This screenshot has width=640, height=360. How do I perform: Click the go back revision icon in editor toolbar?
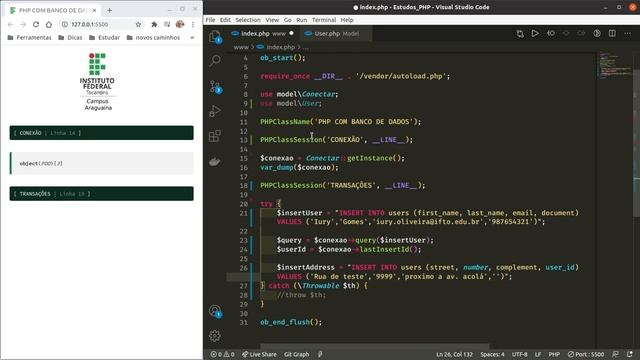pyautogui.click(x=551, y=33)
